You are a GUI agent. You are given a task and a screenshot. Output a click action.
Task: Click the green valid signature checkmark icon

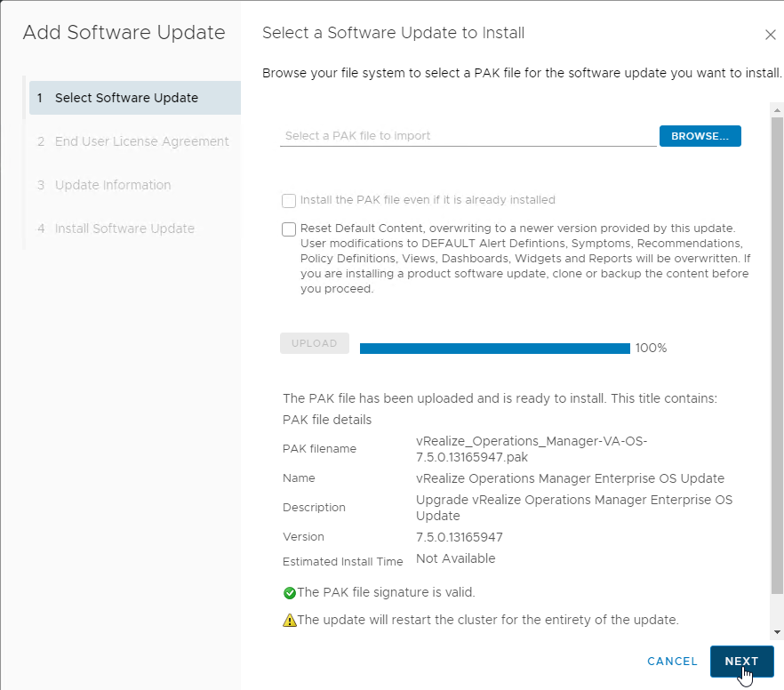tap(290, 593)
